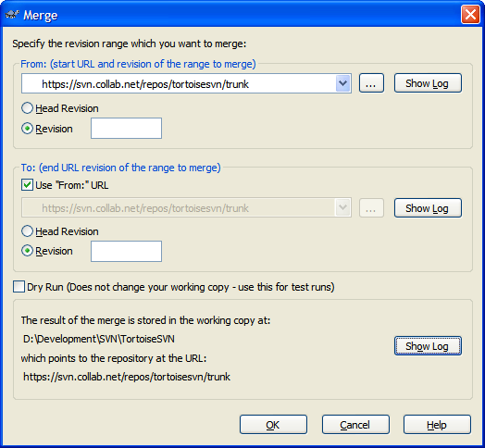
Task: Confirm the merge with OK
Action: point(273,425)
